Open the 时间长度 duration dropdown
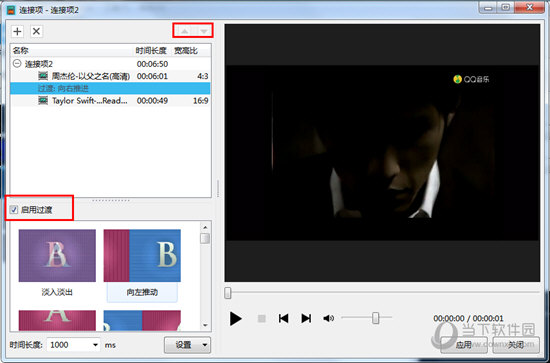This screenshot has height=363, width=550. coord(95,345)
